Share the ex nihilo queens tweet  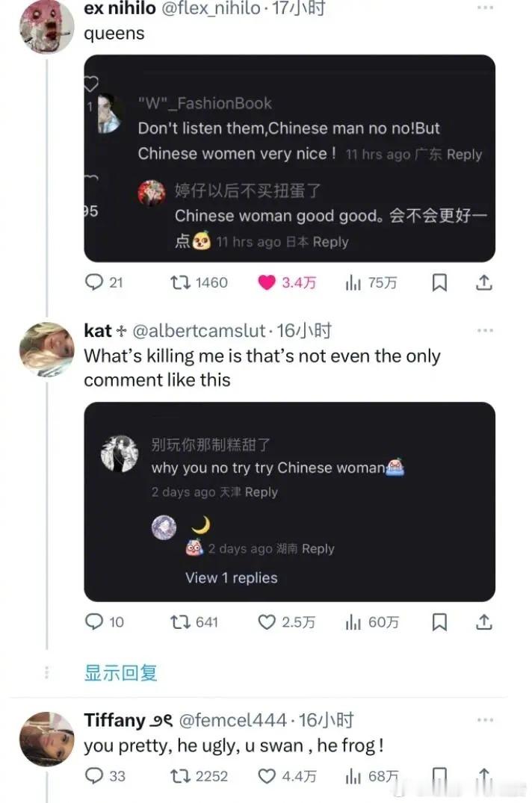click(x=483, y=282)
